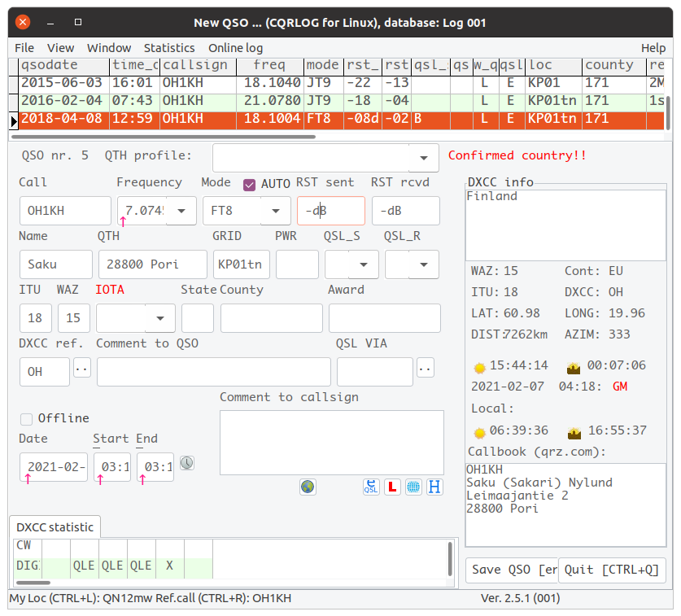Select the DXCC statistic tab

point(55,527)
